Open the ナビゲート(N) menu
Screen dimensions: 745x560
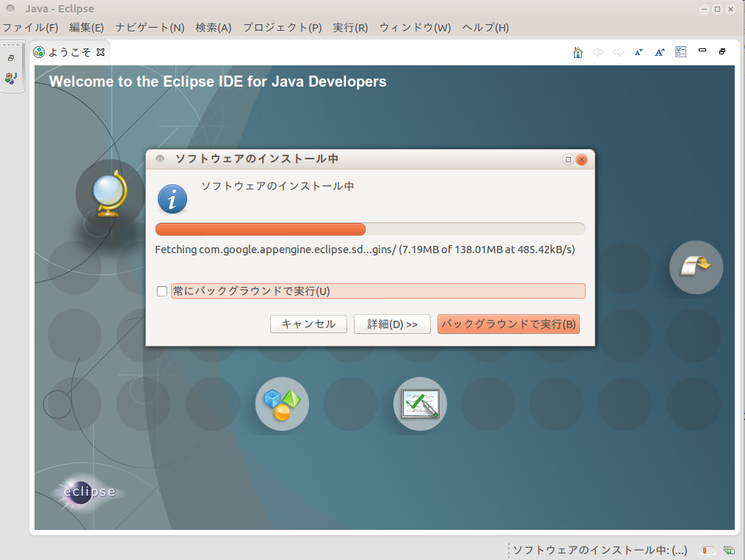click(150, 28)
